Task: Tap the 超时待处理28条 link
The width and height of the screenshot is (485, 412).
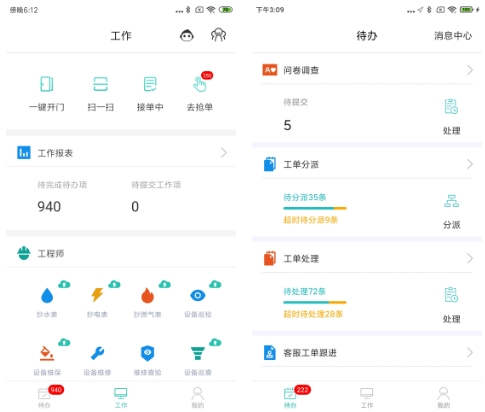Action: coord(313,314)
